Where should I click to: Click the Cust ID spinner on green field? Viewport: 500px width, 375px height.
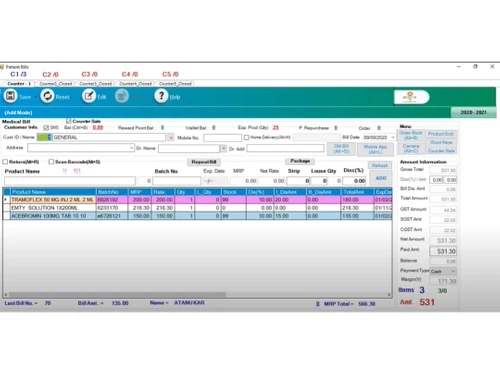(50, 137)
